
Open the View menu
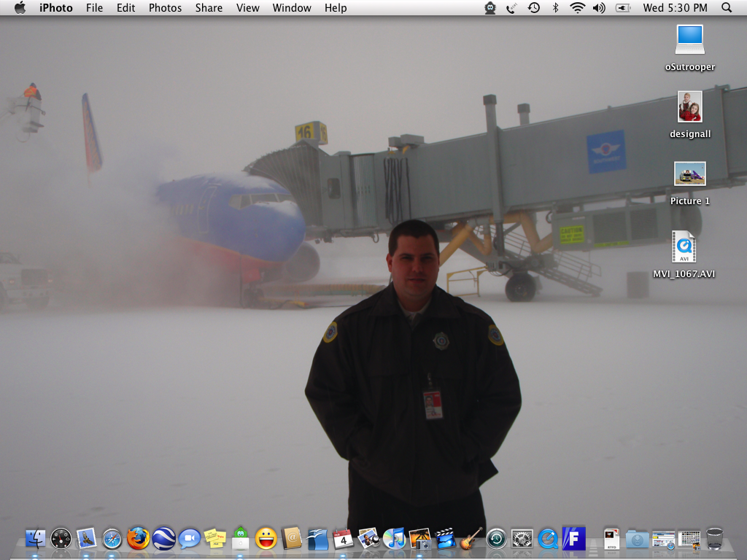(x=248, y=7)
